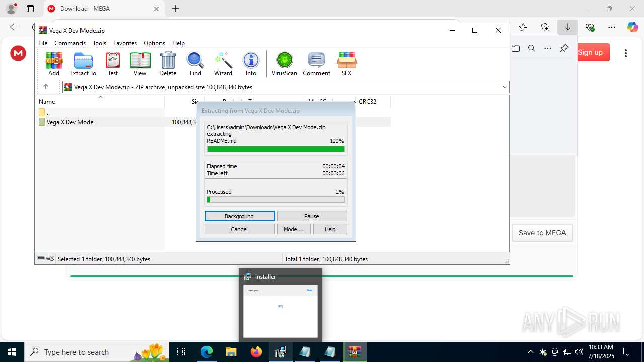Click the Save to MEGA button
This screenshot has width=644, height=362.
(x=542, y=233)
